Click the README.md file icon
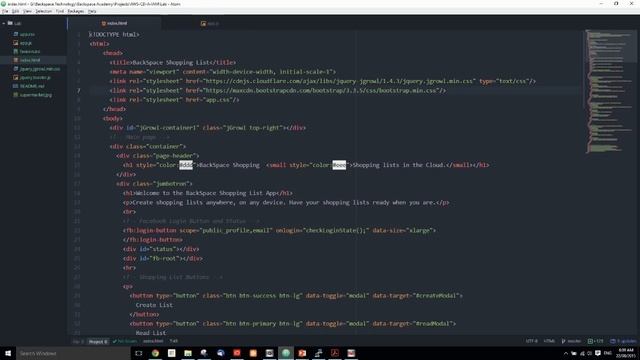The height and width of the screenshot is (360, 640). coord(16,86)
